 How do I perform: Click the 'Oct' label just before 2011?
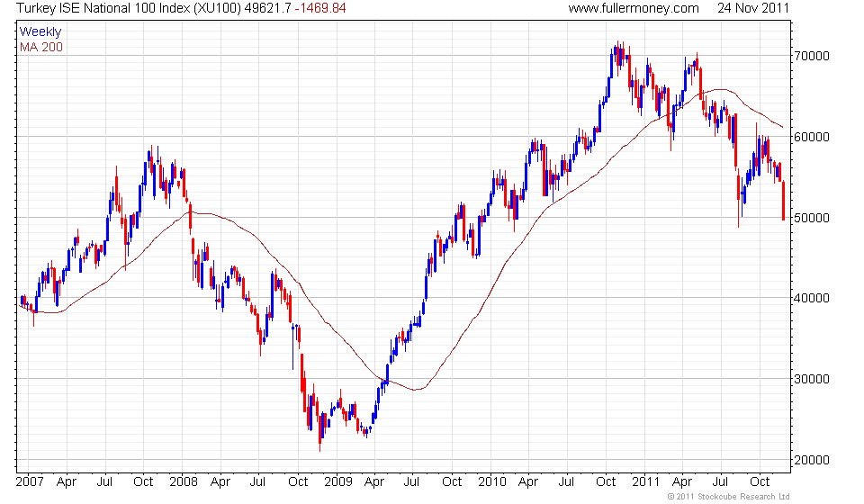(606, 482)
